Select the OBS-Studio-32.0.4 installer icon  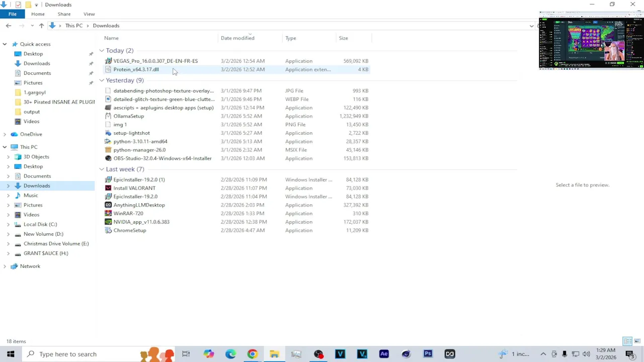[x=108, y=158]
